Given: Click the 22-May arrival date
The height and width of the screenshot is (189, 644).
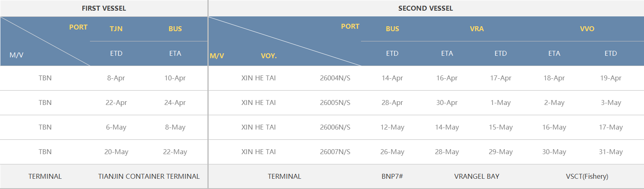Looking at the screenshot, I should (x=175, y=152).
